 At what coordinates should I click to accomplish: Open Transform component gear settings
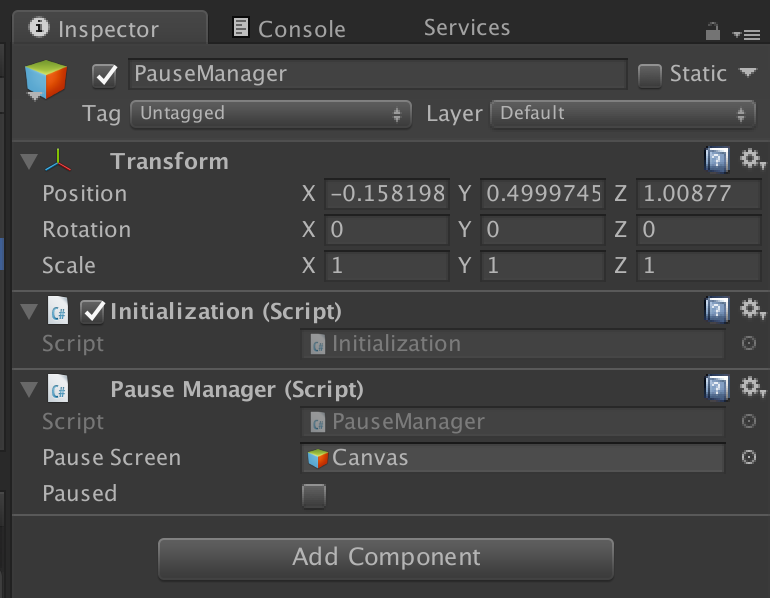[751, 159]
